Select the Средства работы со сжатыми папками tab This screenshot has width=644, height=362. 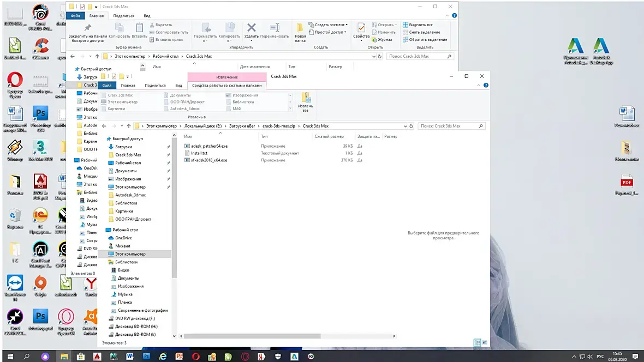[x=226, y=86]
